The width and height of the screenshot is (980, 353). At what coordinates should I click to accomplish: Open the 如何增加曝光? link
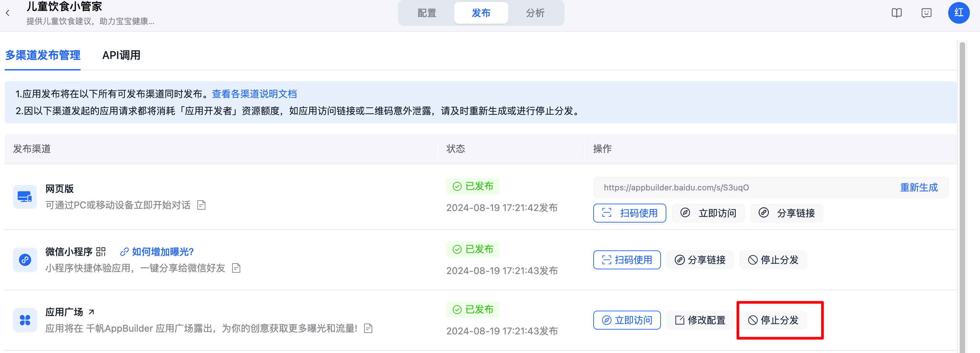(x=157, y=252)
